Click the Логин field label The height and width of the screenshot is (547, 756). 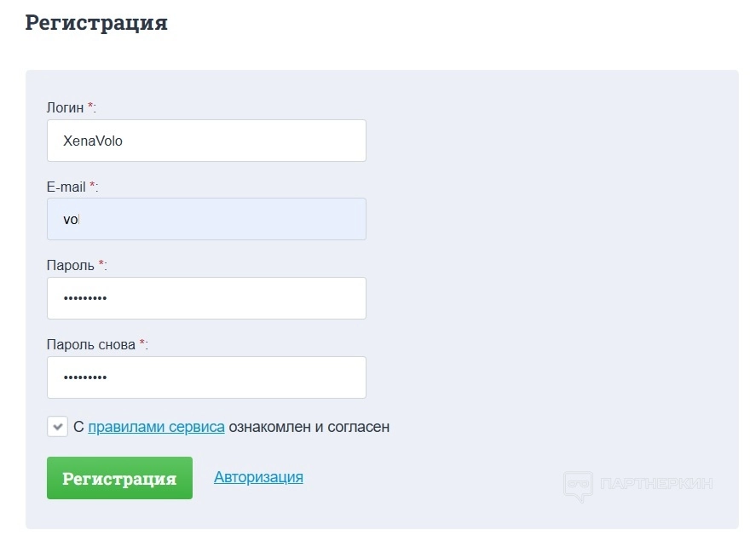tap(65, 108)
